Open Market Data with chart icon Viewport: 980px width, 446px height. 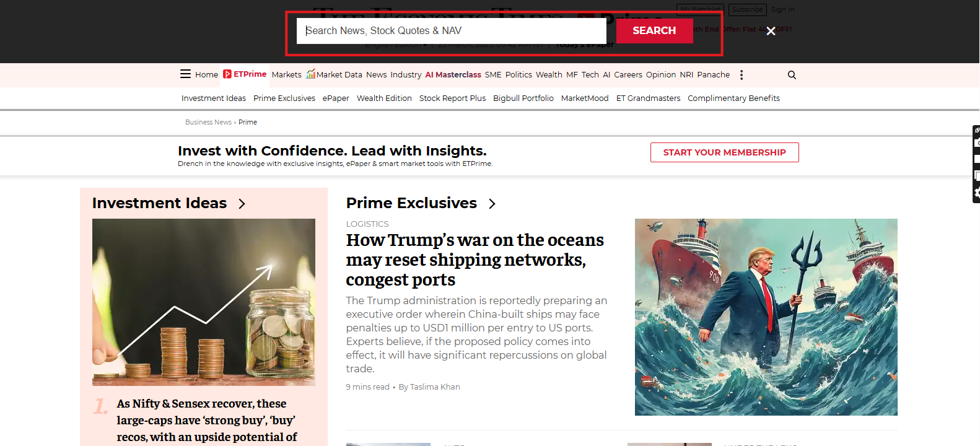(x=334, y=74)
